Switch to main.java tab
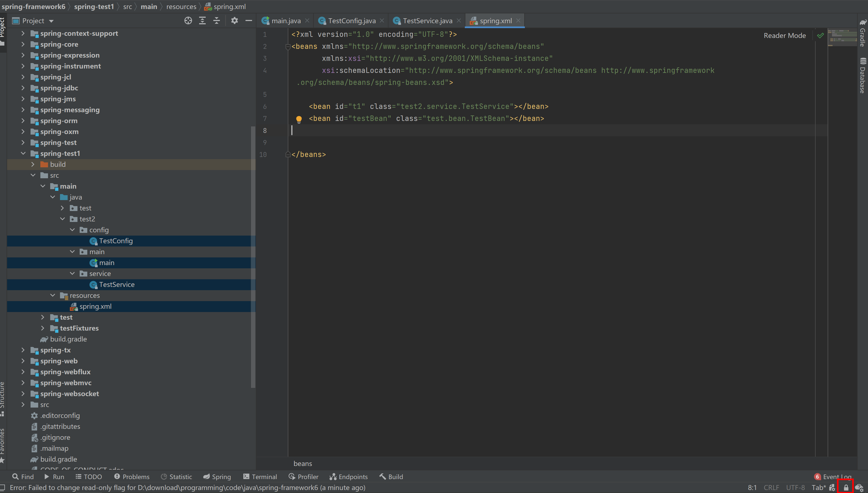This screenshot has height=493, width=868. pyautogui.click(x=286, y=21)
